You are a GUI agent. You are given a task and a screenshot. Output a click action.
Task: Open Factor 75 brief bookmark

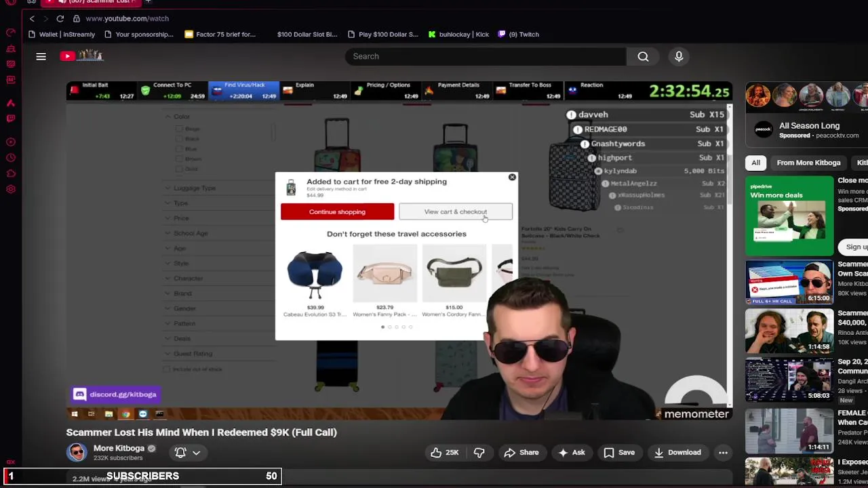220,34
